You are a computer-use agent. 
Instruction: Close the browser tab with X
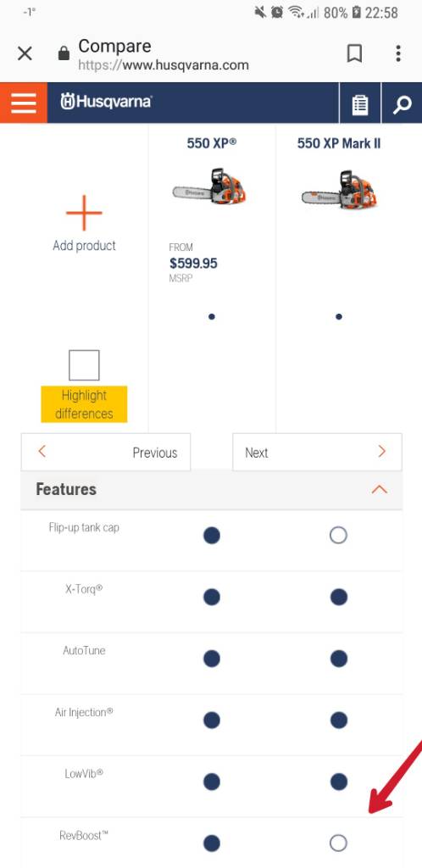[25, 53]
